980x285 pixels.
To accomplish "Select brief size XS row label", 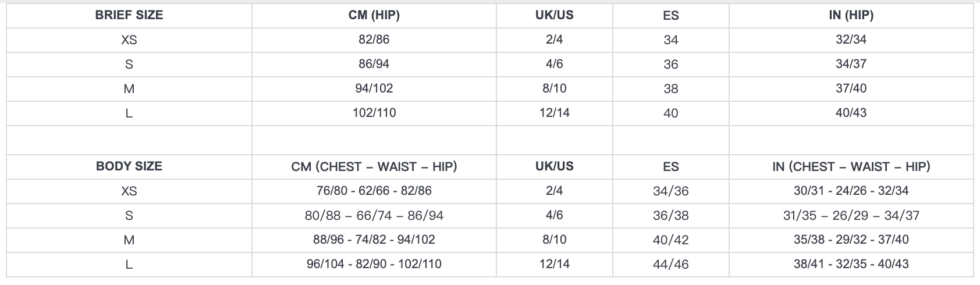I will [x=129, y=40].
